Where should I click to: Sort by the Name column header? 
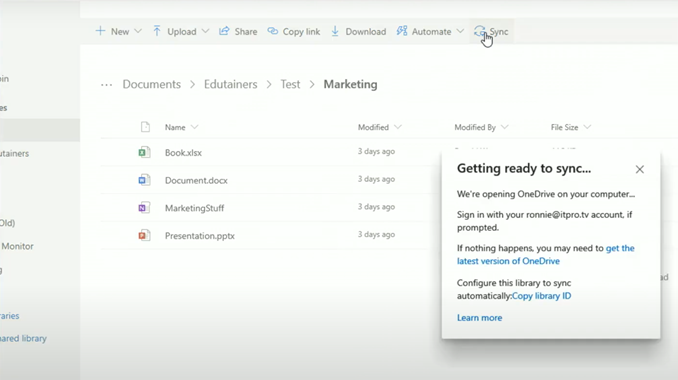175,128
